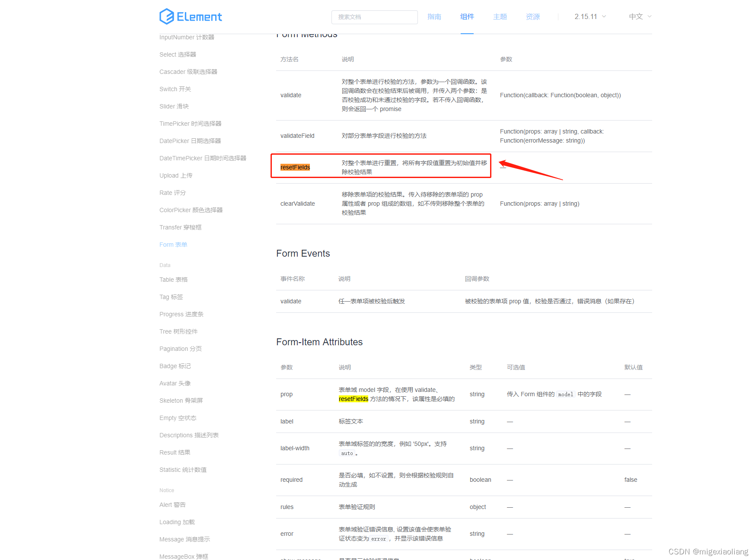Open Tag 标签 in sidebar
This screenshot has height=560, width=755.
171,297
